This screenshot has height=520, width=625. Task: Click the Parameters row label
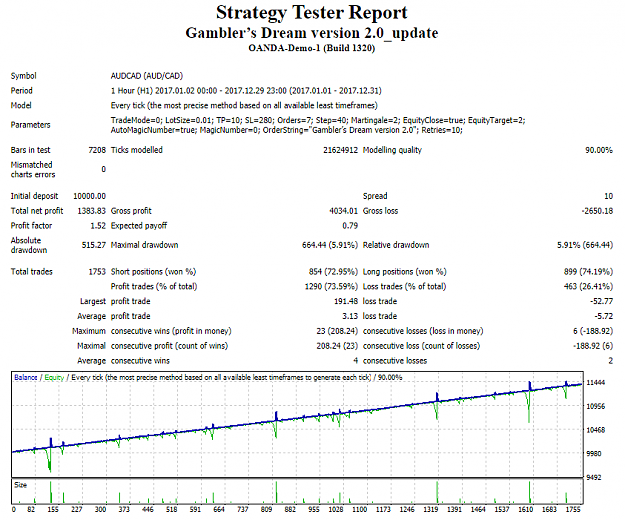pos(30,125)
